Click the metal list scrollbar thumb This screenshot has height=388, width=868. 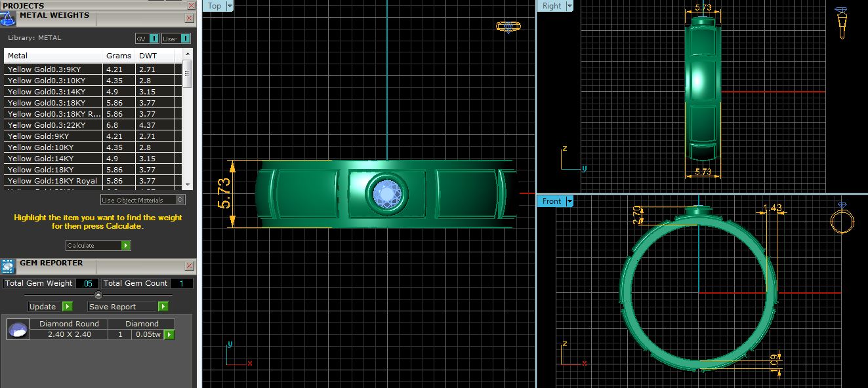coord(188,73)
